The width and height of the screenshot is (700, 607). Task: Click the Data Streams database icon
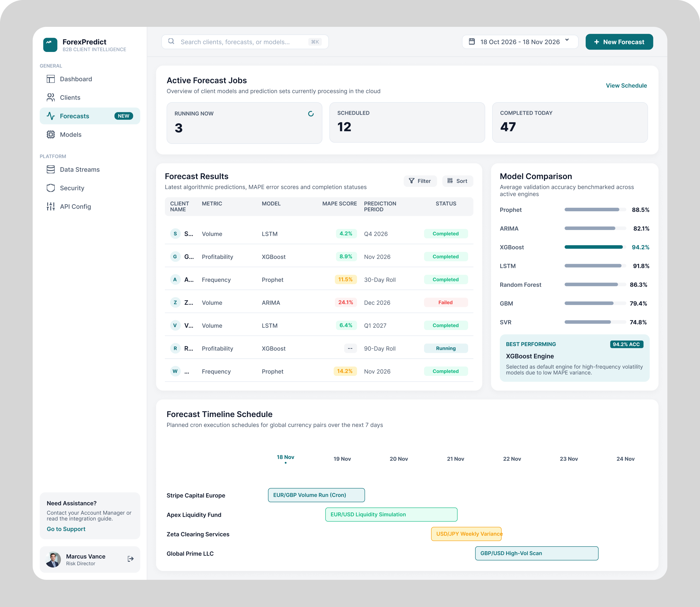click(x=51, y=169)
